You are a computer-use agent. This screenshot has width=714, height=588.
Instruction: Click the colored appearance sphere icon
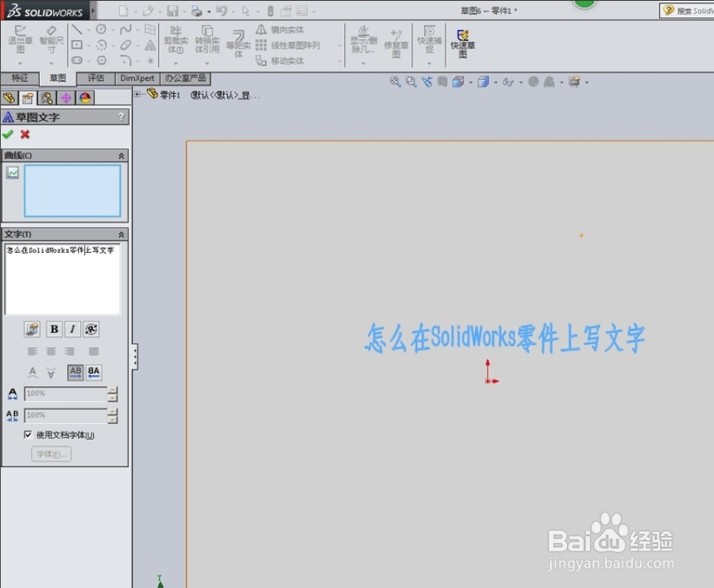click(x=84, y=97)
